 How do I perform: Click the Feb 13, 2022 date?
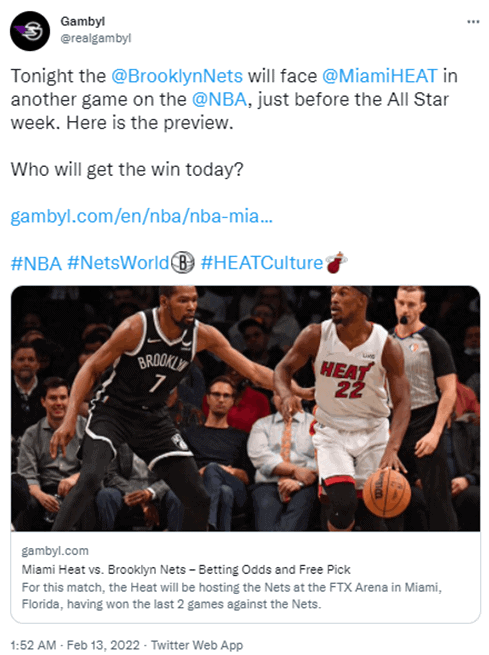(x=103, y=645)
